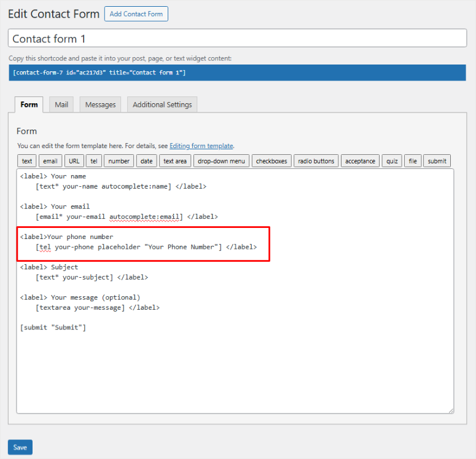
Task: Insert a checkboxes tag
Action: [x=271, y=161]
